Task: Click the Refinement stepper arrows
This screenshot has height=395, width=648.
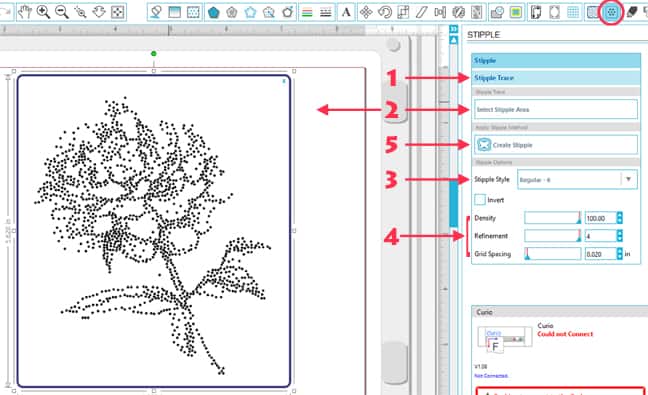Action: click(x=619, y=236)
